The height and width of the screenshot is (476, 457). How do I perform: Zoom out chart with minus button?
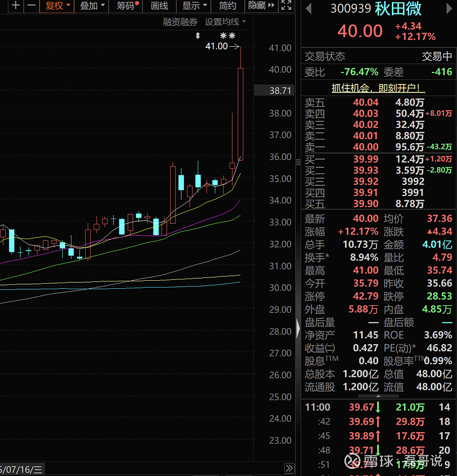tap(31, 6)
